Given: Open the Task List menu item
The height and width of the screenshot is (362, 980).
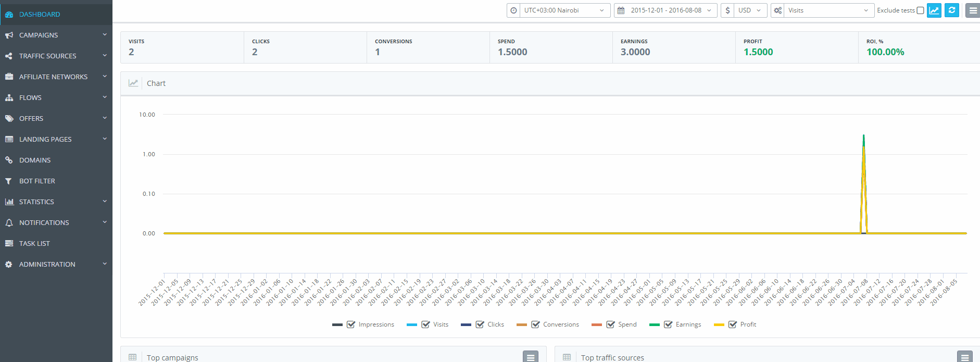Looking at the screenshot, I should [56, 244].
